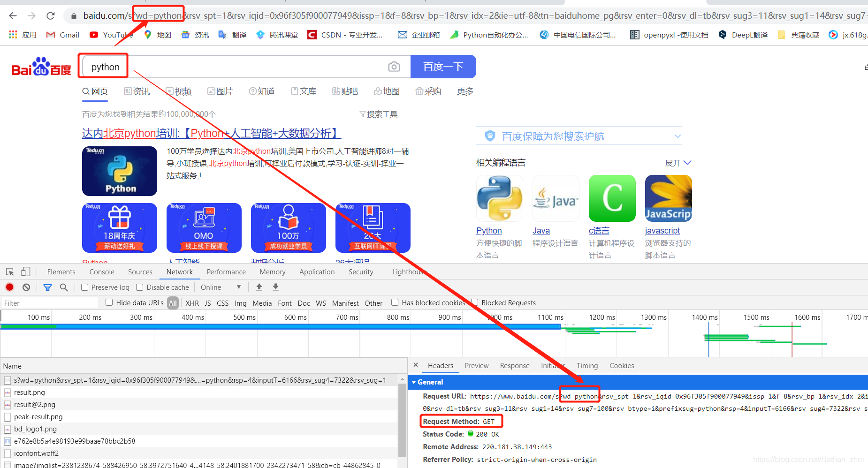
Task: Open the Cookies tab of request
Action: tap(622, 366)
